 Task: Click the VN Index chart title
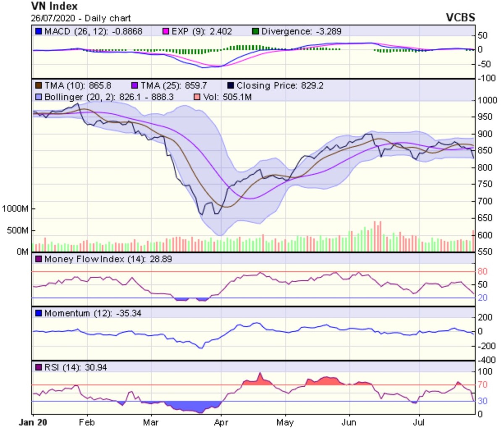coord(54,6)
